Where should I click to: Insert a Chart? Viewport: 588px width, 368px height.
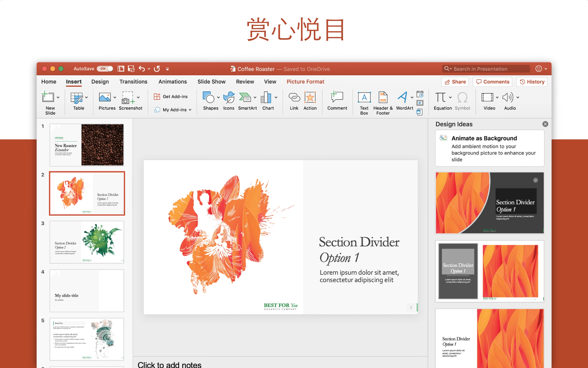coord(267,101)
